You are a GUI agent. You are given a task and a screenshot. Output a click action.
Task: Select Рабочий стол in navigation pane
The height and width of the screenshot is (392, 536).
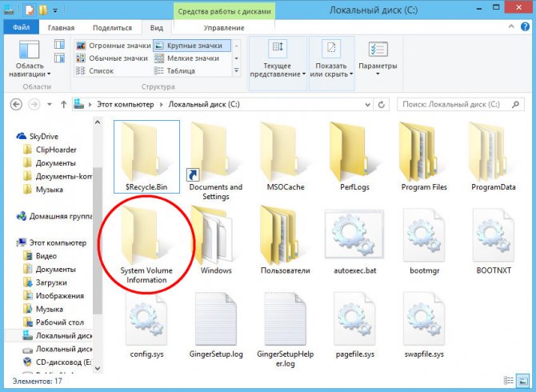point(53,322)
